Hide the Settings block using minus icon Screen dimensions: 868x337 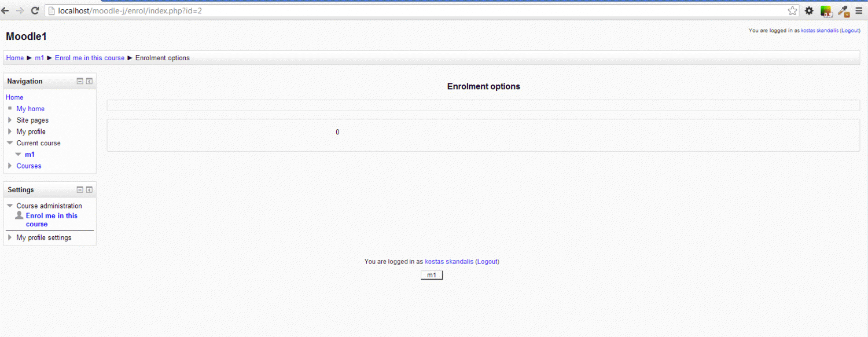80,190
